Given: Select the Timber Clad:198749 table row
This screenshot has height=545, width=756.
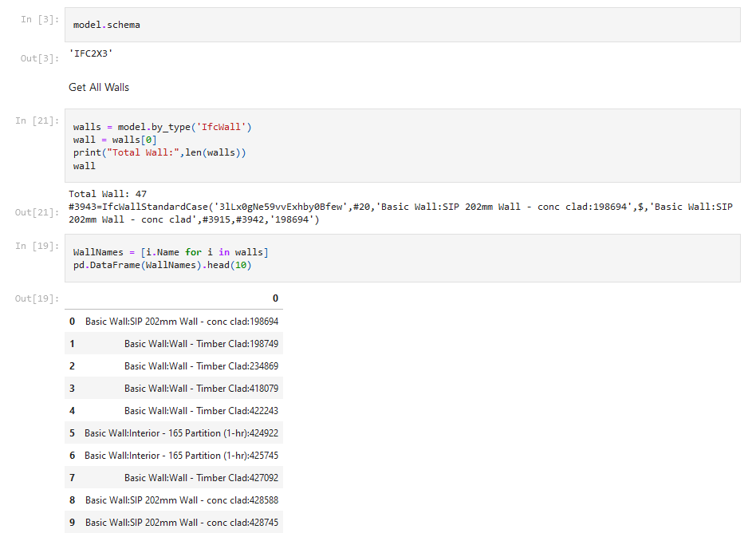Looking at the screenshot, I should [201, 344].
